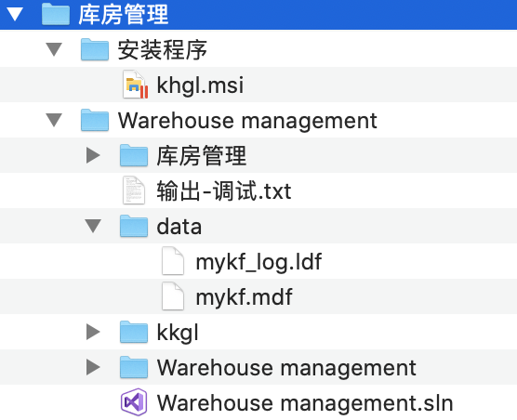Select the 输出-调试.txt file name
This screenshot has width=517, height=420.
(x=224, y=190)
